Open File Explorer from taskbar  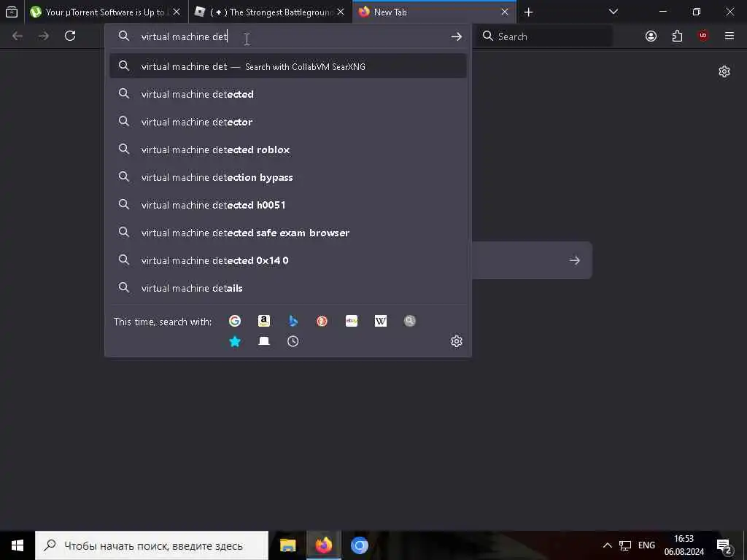tap(287, 545)
